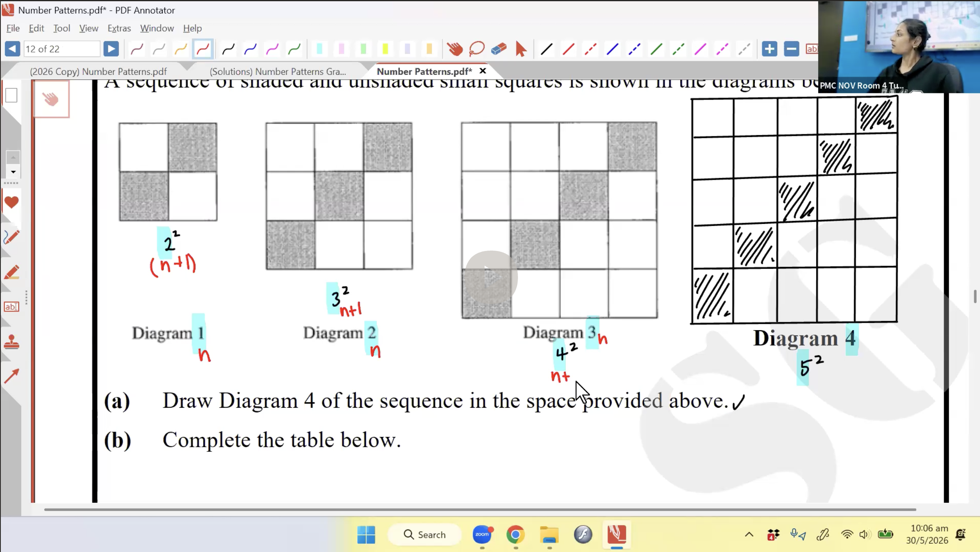
Task: Click the sidebar grayed up arrow
Action: click(x=13, y=157)
